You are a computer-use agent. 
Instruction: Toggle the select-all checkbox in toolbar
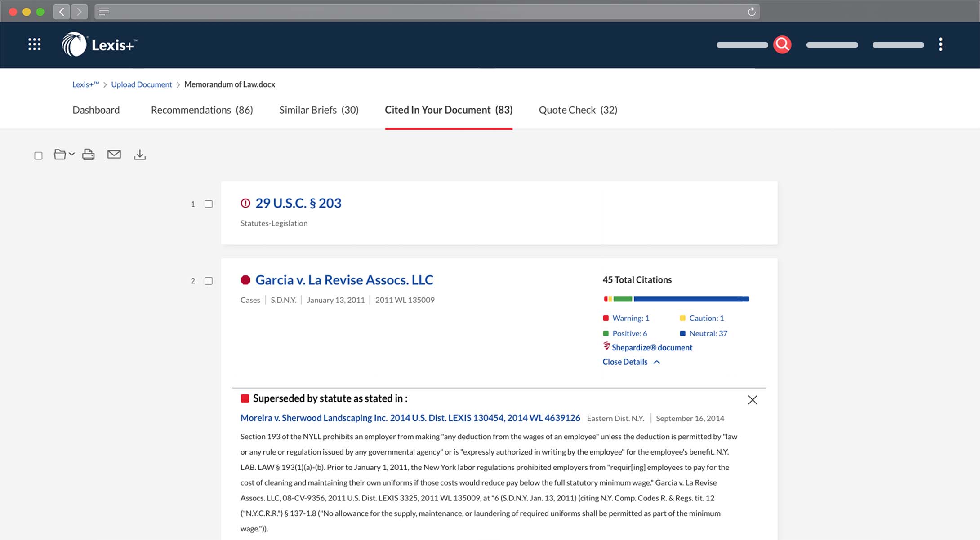(39, 155)
